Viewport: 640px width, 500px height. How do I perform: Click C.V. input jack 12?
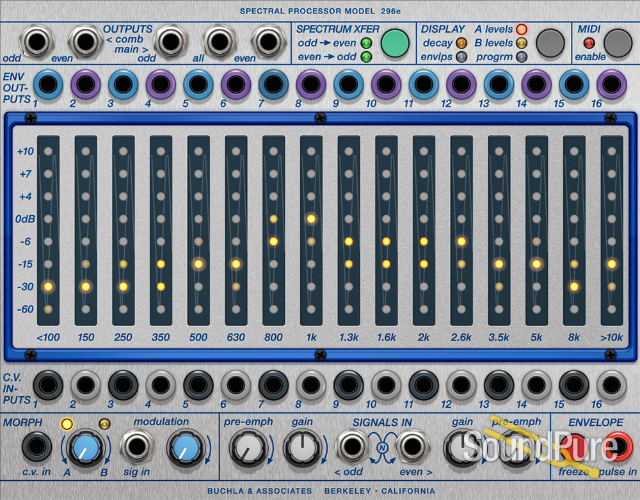tap(461, 385)
